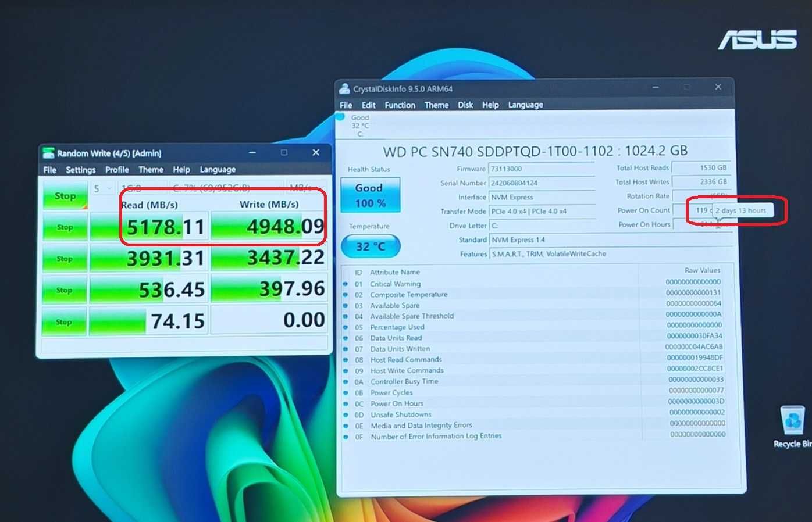Open File menu in CrystalDiskInfo
The height and width of the screenshot is (522, 812).
346,105
